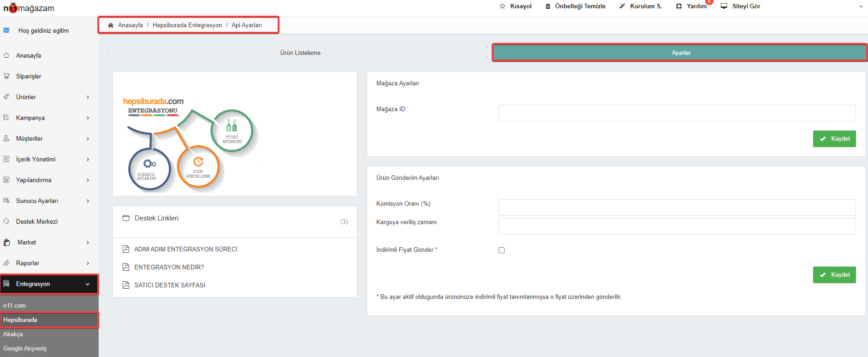
Task: Expand the İçerik Yönetimi submenu arrow
Action: coord(88,160)
